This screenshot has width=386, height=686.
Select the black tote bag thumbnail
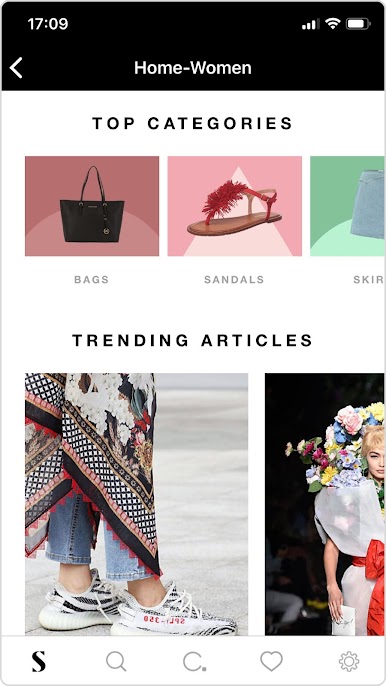pyautogui.click(x=92, y=206)
